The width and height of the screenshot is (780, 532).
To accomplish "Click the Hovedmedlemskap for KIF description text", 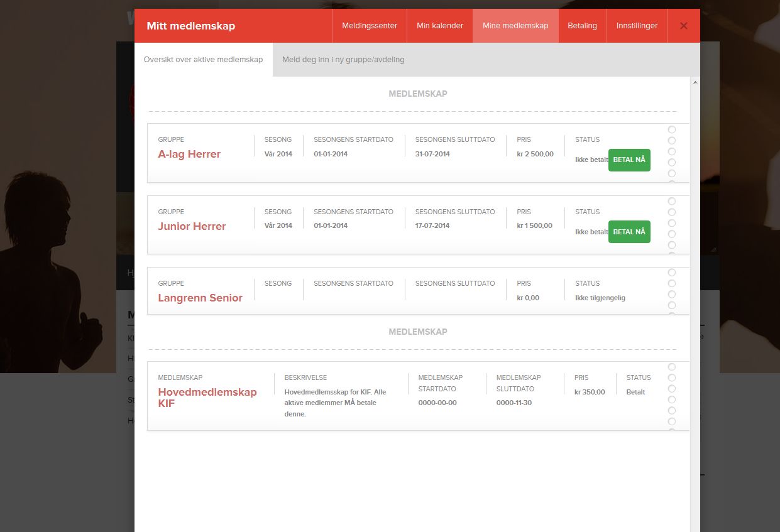I will [335, 403].
